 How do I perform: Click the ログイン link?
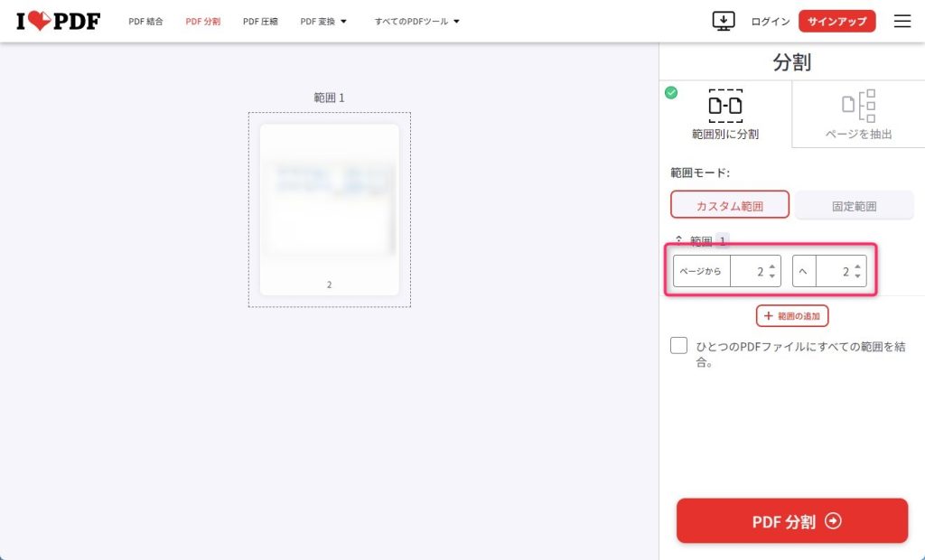pyautogui.click(x=770, y=22)
